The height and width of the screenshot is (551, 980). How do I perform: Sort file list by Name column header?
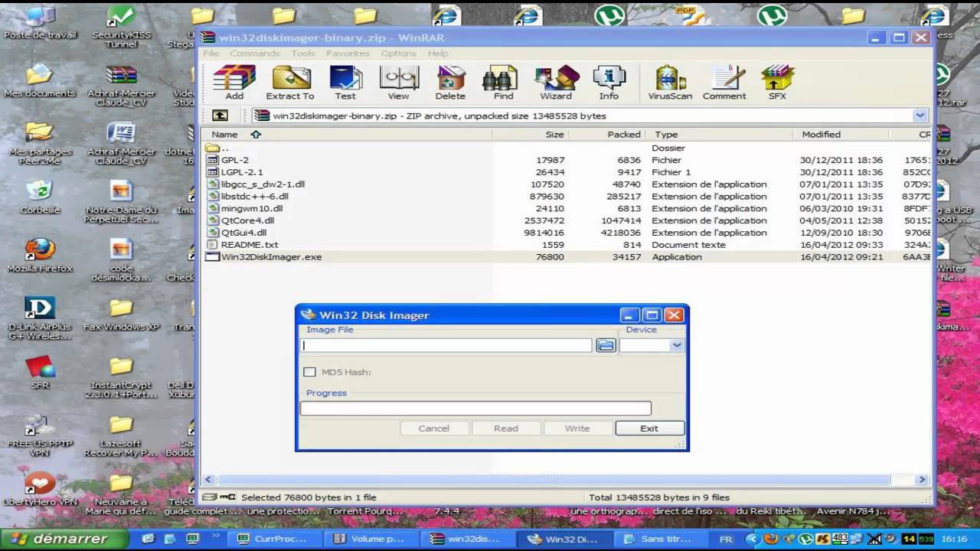(346, 135)
